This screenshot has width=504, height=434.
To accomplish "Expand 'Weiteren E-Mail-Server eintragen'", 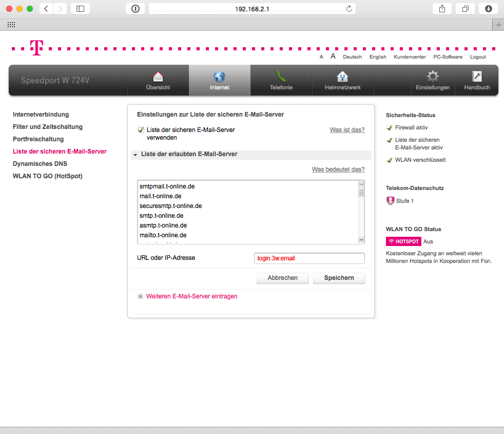I will 140,296.
